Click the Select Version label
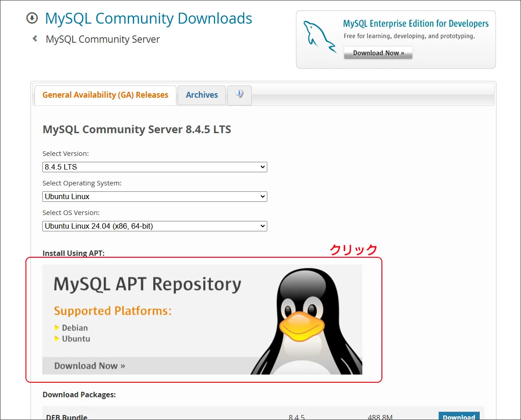This screenshot has width=521, height=420. click(x=65, y=154)
